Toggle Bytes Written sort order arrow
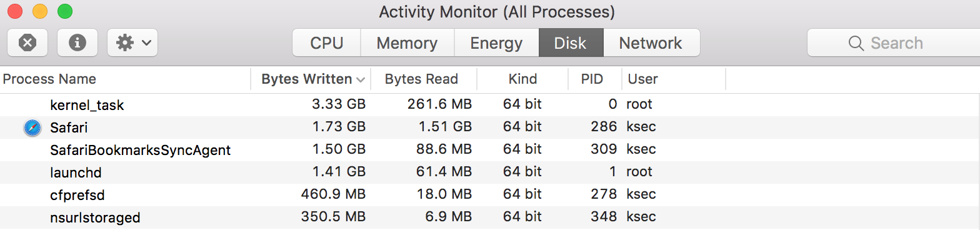This screenshot has width=980, height=230. (361, 79)
